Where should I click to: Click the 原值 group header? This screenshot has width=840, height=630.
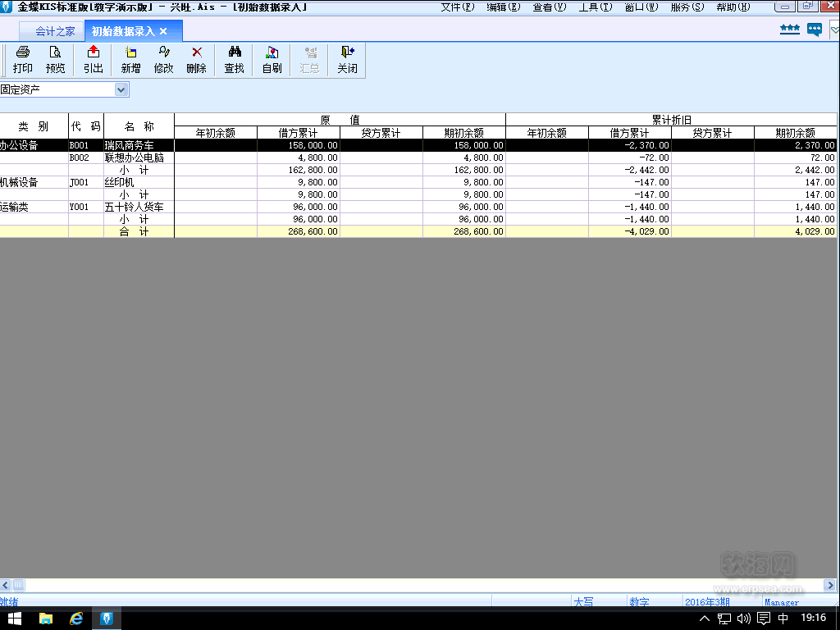tap(340, 120)
